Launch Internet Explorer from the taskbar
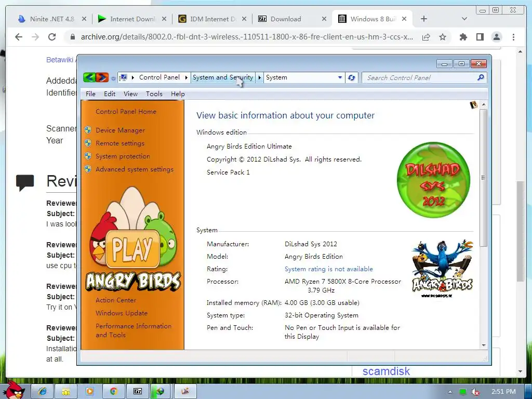This screenshot has width=532, height=399. pos(43,391)
